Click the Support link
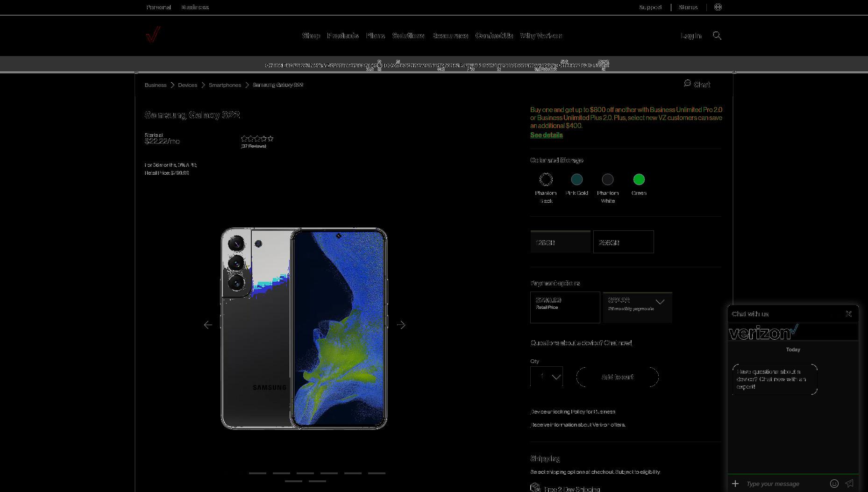Image resolution: width=868 pixels, height=492 pixels. (x=650, y=7)
